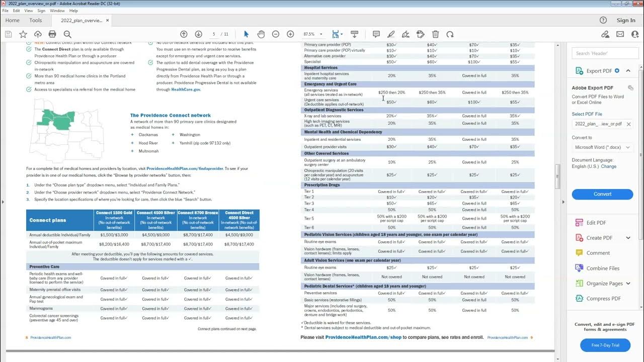Add a sticky note comment
The image size is (644, 362).
[376, 34]
